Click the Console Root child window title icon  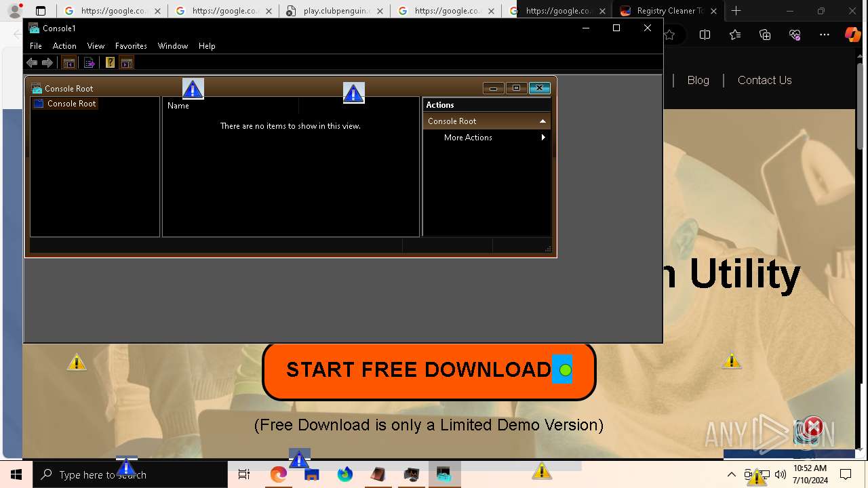coord(37,89)
